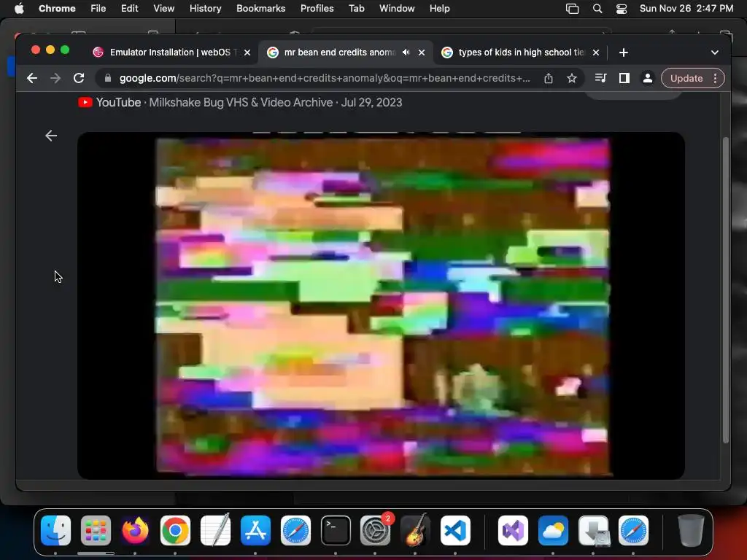Open the Window menu
This screenshot has width=747, height=560.
(x=397, y=9)
